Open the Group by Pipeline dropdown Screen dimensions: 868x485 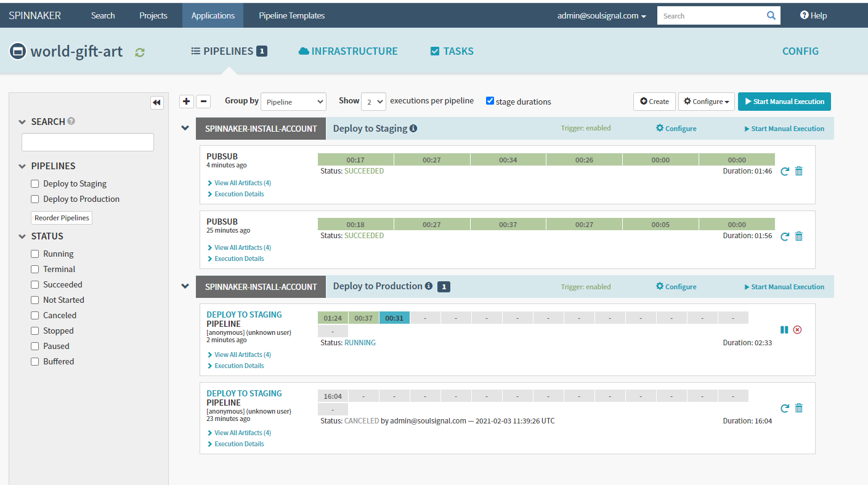pos(293,102)
